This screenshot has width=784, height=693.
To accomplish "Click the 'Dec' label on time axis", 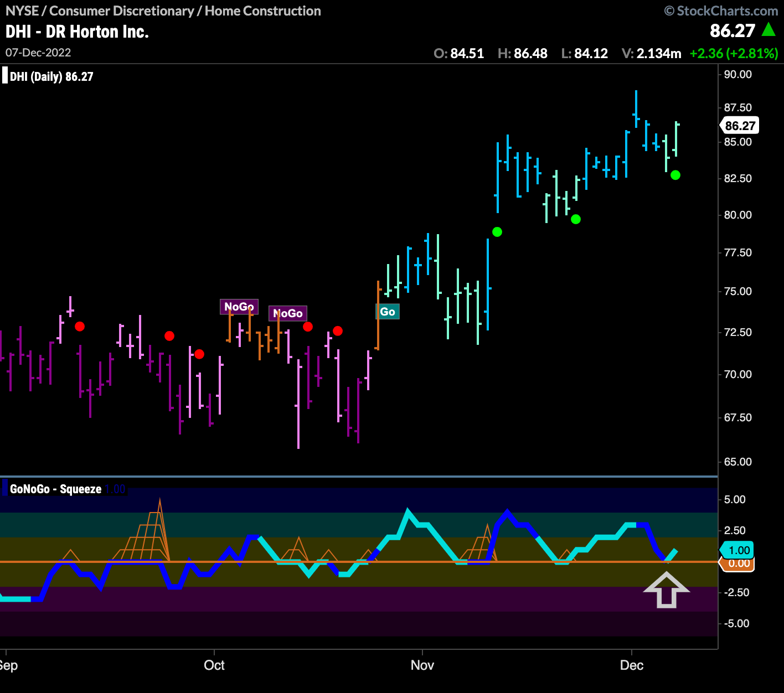I will tap(632, 665).
